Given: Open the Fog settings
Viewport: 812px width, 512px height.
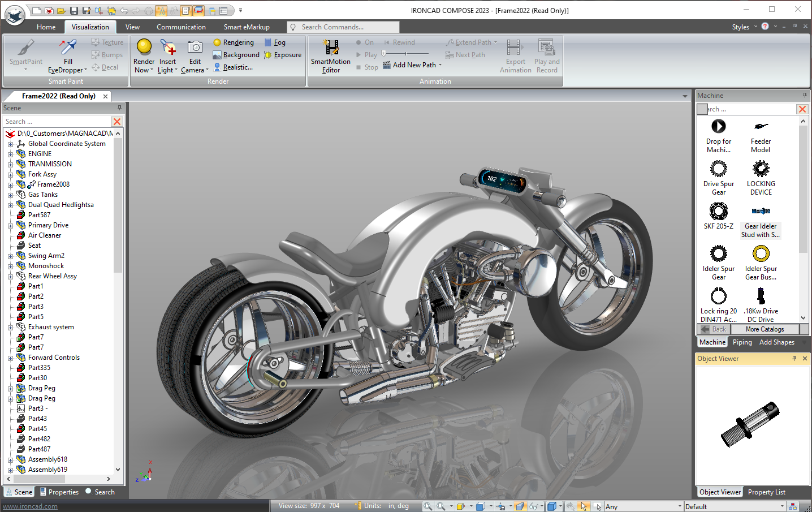Looking at the screenshot, I should [275, 42].
